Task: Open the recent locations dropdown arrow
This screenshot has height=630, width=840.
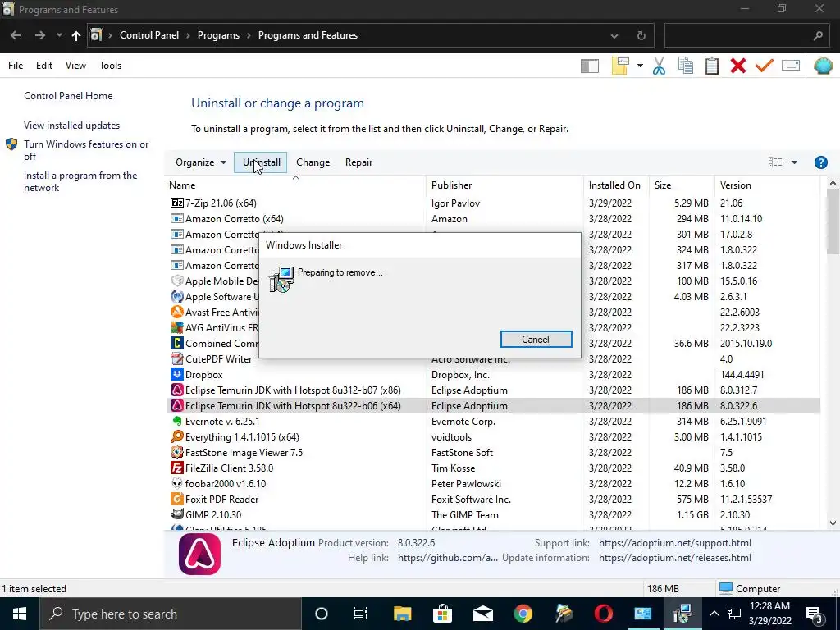Action: (x=59, y=35)
